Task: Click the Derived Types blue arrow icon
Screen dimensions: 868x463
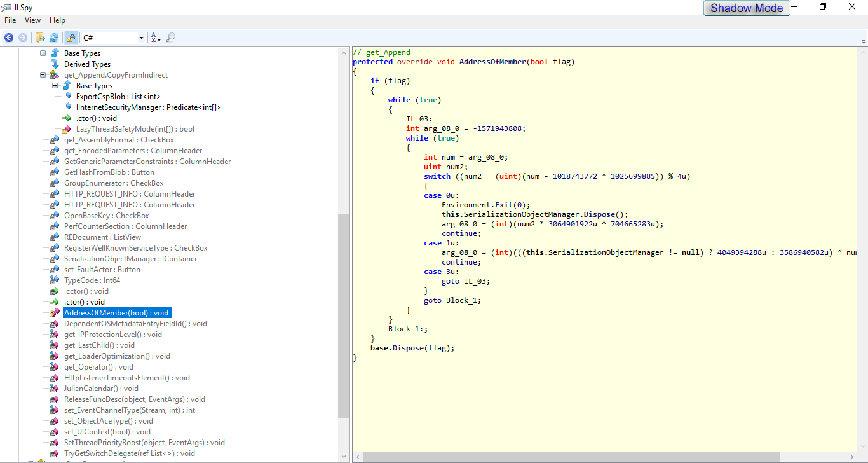Action: (x=55, y=64)
